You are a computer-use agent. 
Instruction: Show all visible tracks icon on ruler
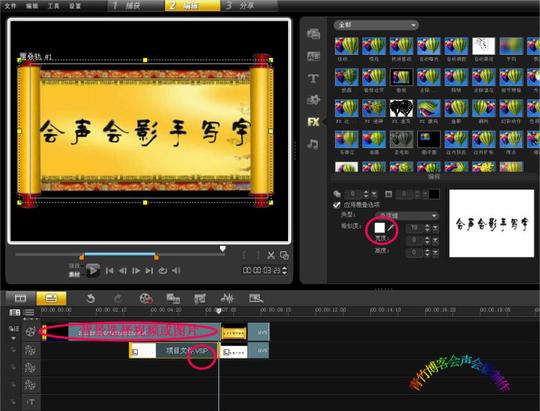(x=14, y=312)
